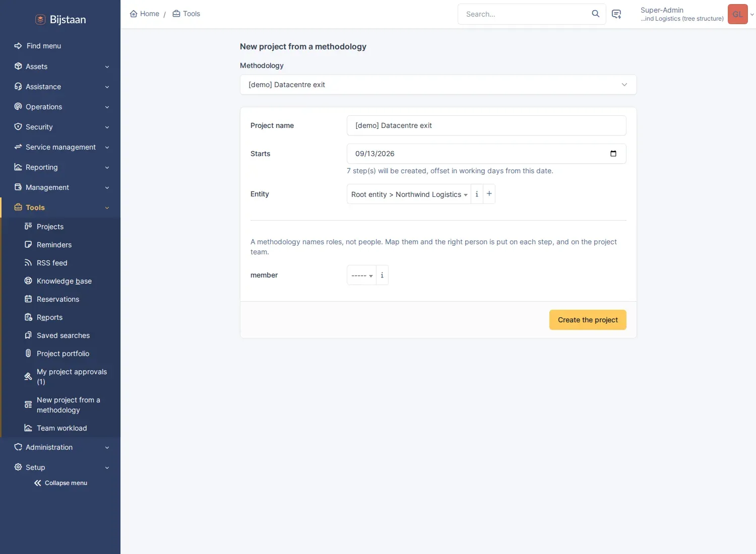This screenshot has width=756, height=554.
Task: Show info for the member role
Action: (x=382, y=275)
